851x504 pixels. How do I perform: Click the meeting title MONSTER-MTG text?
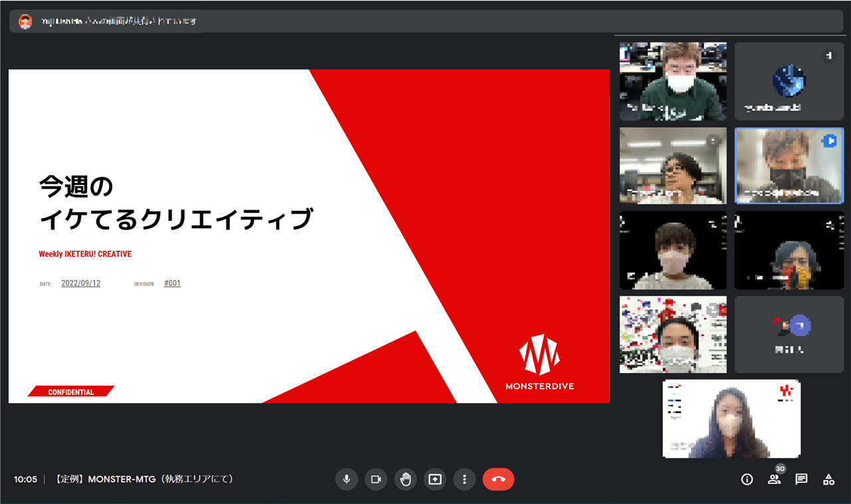(144, 479)
